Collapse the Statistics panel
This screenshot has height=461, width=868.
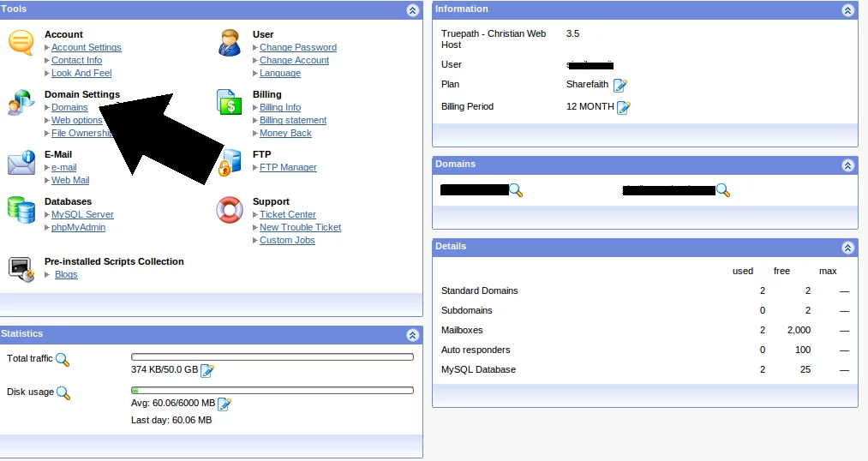412,335
